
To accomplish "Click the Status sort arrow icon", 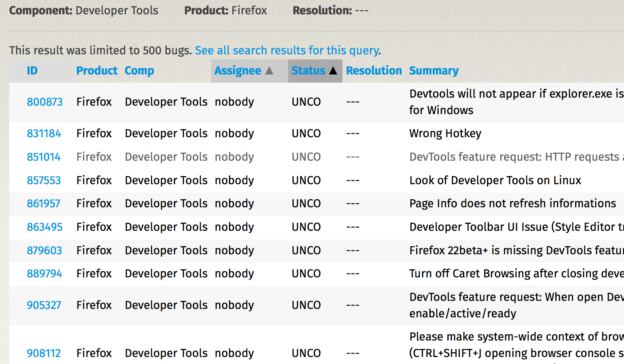I will coord(333,70).
